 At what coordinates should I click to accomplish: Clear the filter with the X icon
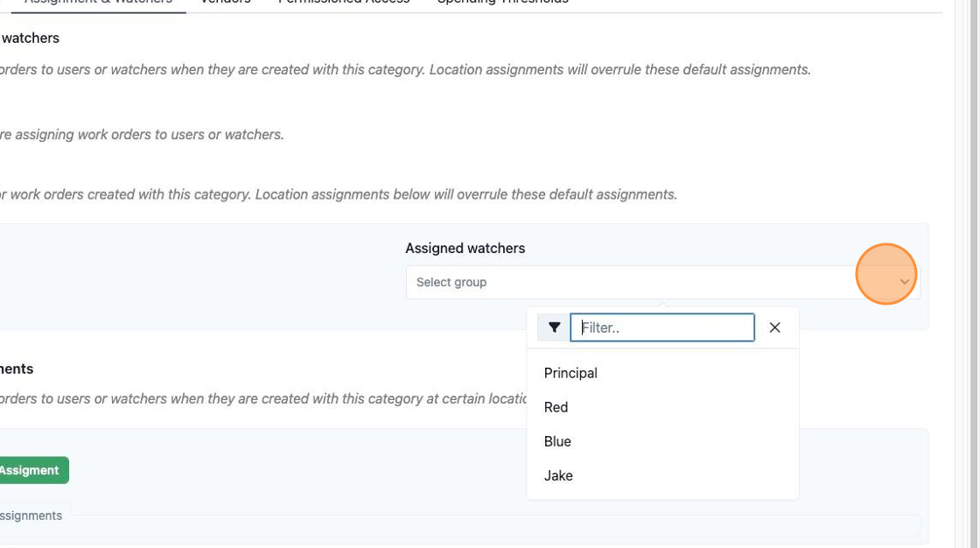(774, 327)
